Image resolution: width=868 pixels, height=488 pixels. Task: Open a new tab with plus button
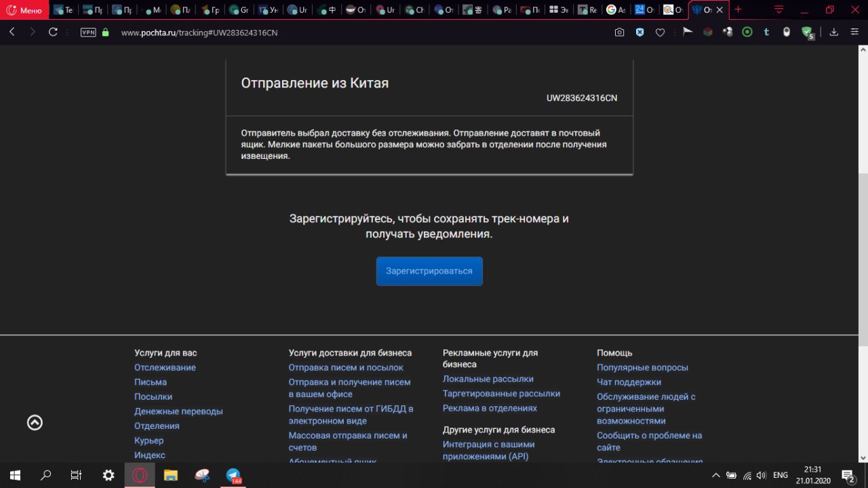(x=738, y=10)
